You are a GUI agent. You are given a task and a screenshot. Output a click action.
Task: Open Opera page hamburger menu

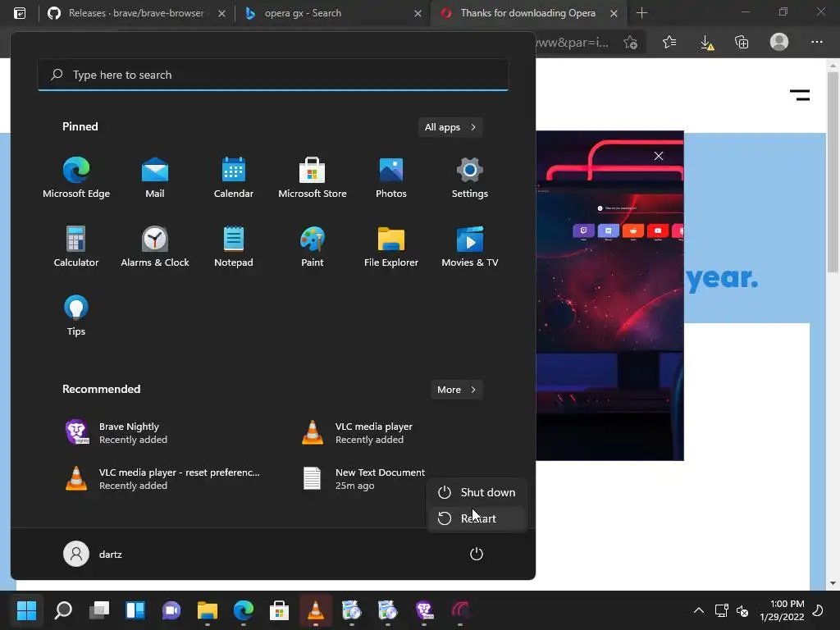[x=800, y=95]
